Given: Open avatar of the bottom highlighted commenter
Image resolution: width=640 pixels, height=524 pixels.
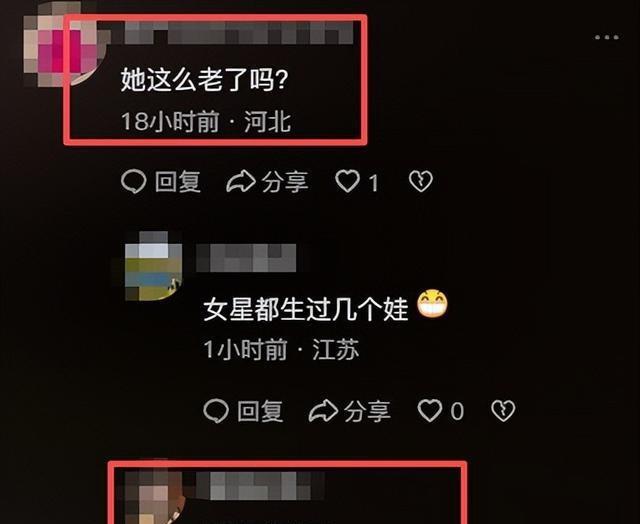Looking at the screenshot, I should (x=154, y=496).
